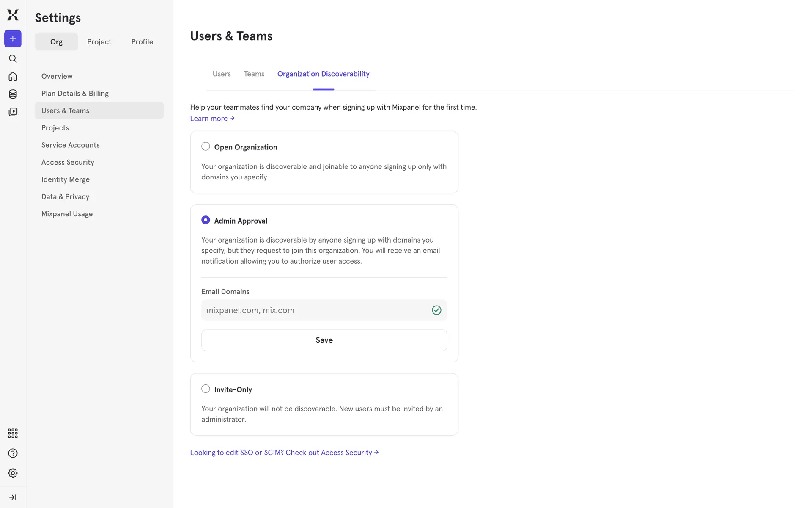The width and height of the screenshot is (812, 508).
Task: Select Invite-Only radio button
Action: [206, 389]
